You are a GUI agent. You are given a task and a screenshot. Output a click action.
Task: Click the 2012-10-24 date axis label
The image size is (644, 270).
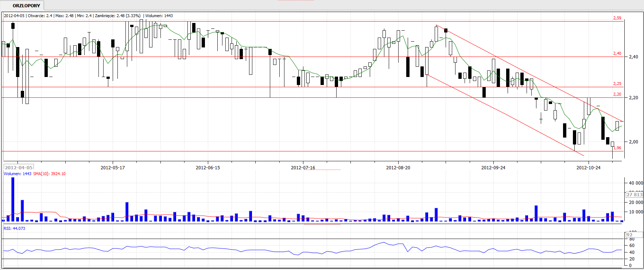[589, 168]
